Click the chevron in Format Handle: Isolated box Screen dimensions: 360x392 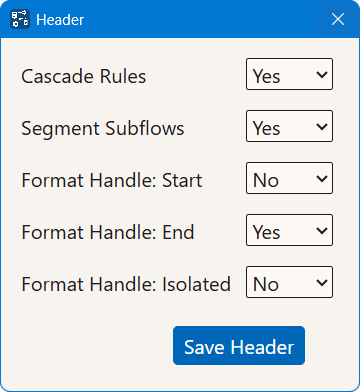[x=322, y=282]
